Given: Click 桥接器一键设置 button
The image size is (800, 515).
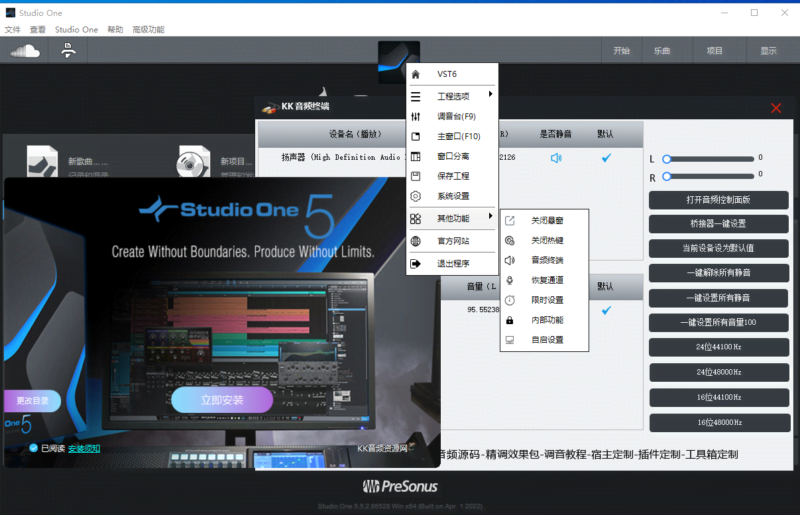Looking at the screenshot, I should [718, 224].
